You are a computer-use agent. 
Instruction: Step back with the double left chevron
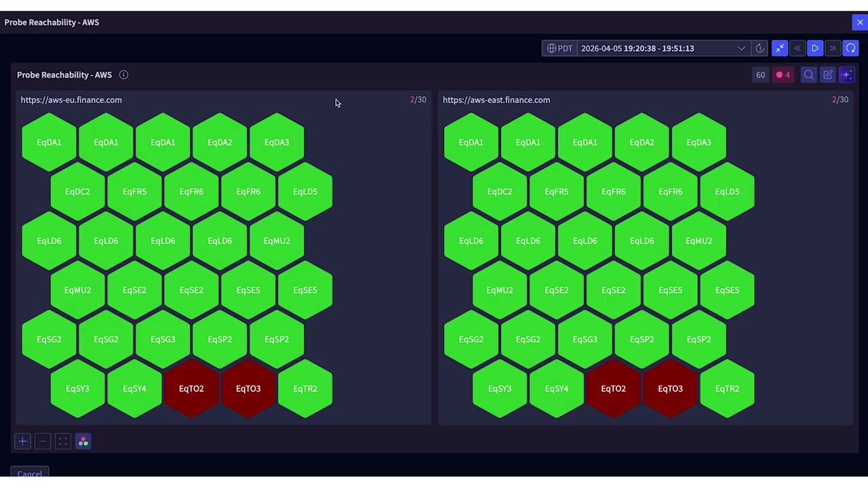[x=797, y=48]
